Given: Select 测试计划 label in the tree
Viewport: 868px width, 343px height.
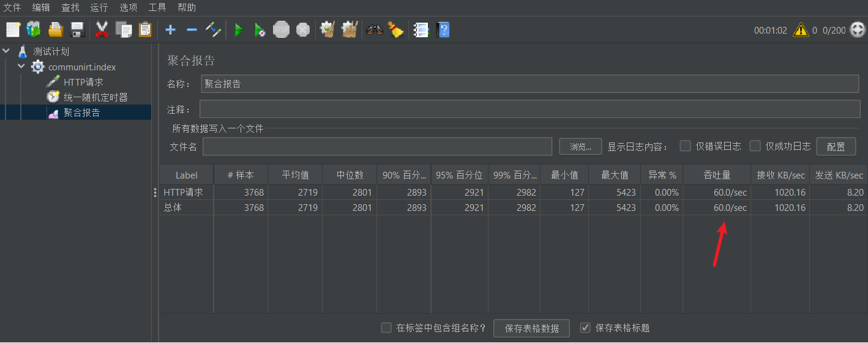Looking at the screenshot, I should tap(51, 51).
